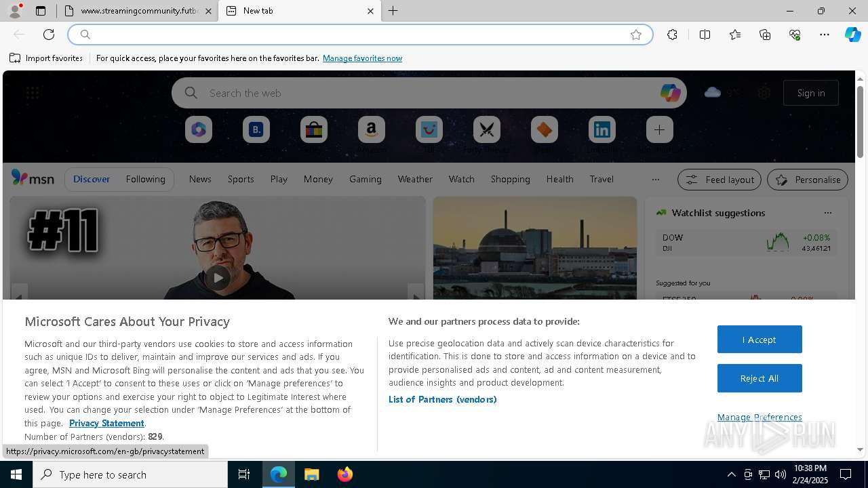Image resolution: width=868 pixels, height=488 pixels.
Task: Open the Gaming category
Action: [366, 179]
